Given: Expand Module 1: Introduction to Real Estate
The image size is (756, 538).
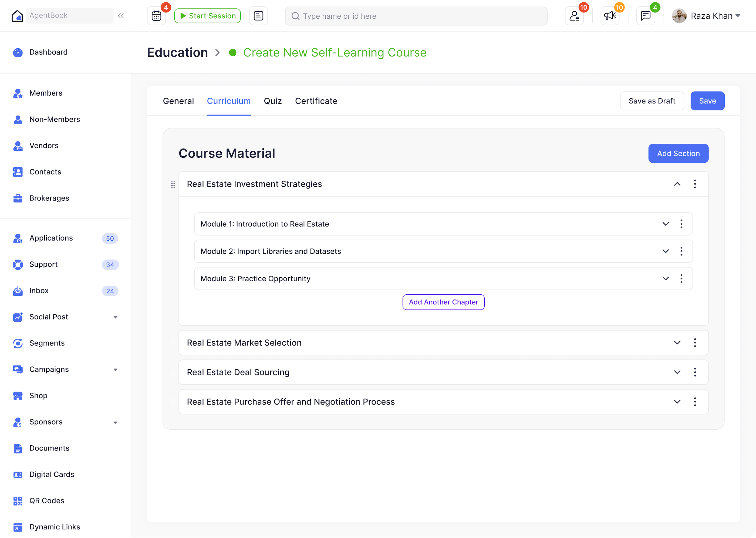Looking at the screenshot, I should pos(665,224).
